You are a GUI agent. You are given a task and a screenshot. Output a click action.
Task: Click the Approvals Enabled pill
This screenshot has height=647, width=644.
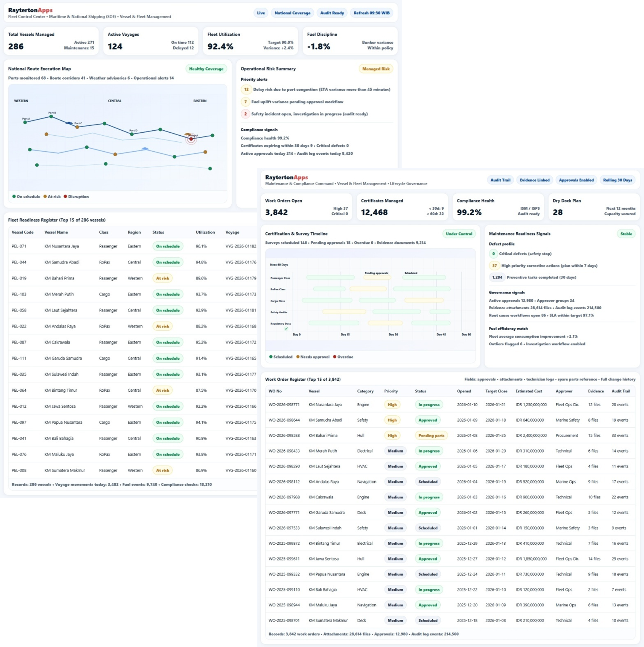pyautogui.click(x=576, y=180)
